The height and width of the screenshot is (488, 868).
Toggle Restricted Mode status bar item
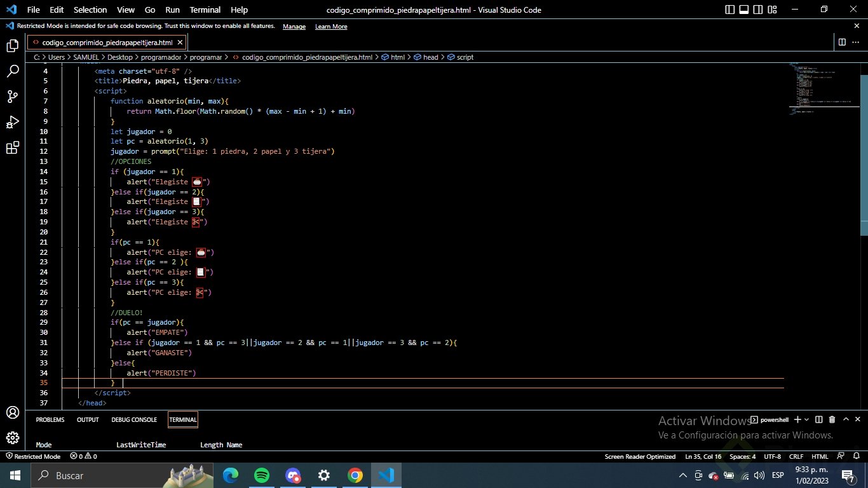(x=33, y=456)
